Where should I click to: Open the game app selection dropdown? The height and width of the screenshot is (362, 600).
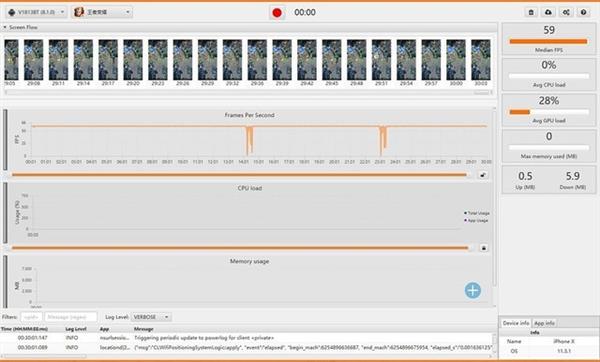click(102, 12)
